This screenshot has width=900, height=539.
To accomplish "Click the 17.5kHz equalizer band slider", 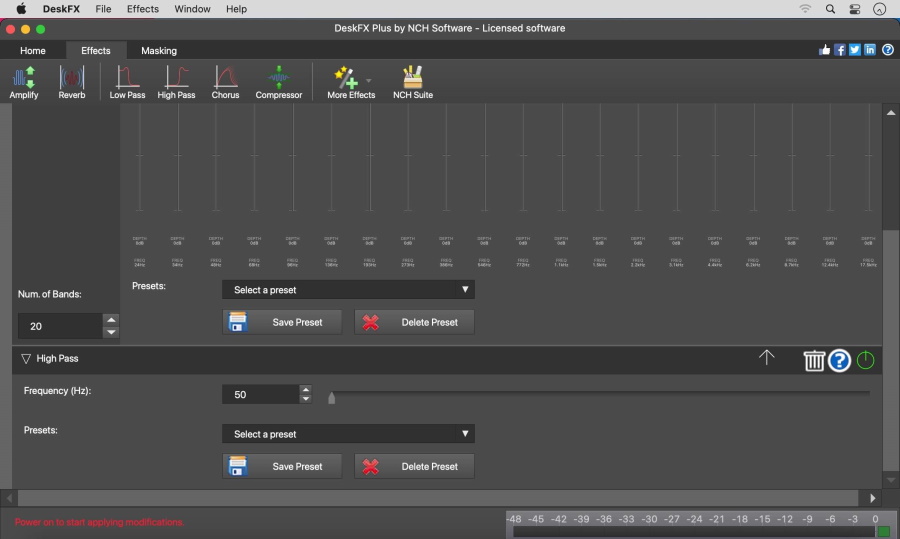I will point(868,158).
